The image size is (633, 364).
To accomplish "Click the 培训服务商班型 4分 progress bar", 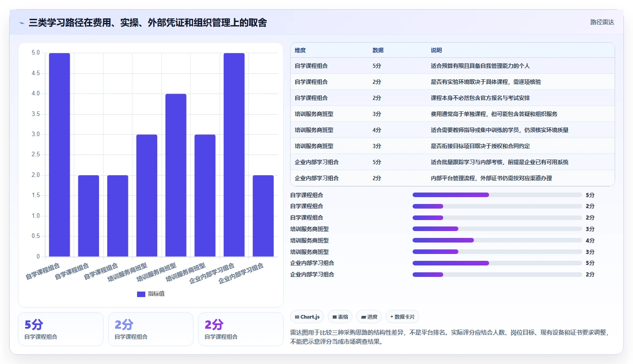I will 497,240.
